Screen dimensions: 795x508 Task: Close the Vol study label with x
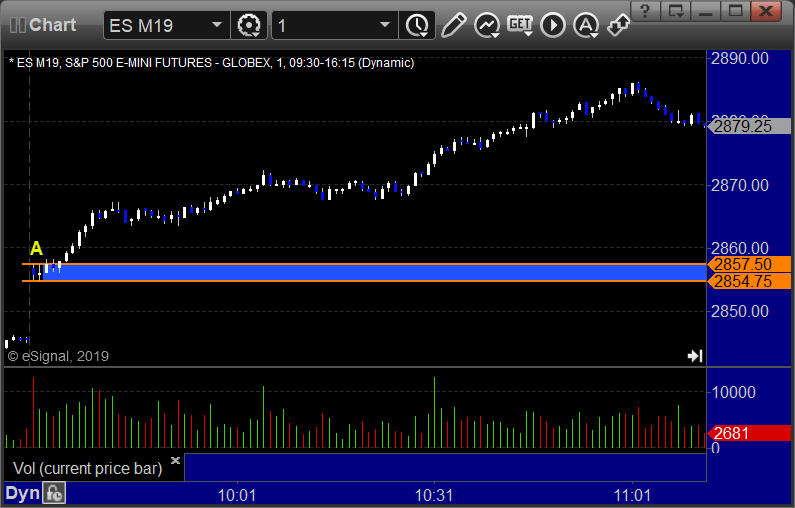175,460
